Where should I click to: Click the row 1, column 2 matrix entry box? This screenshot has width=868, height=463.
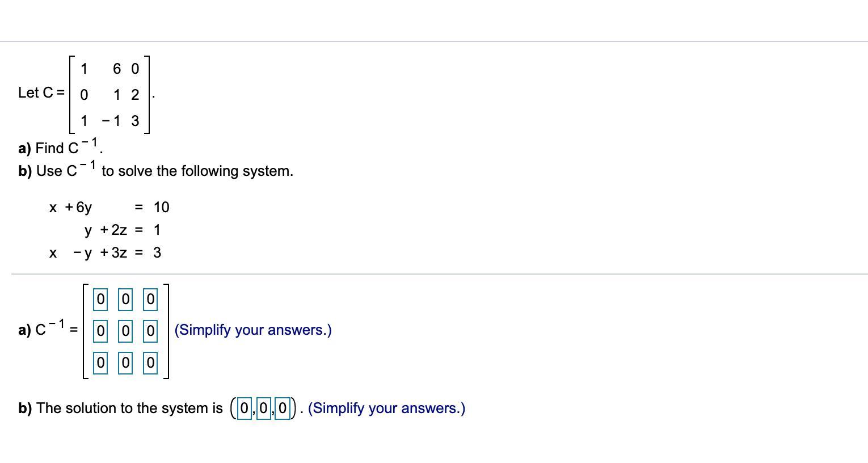point(125,299)
